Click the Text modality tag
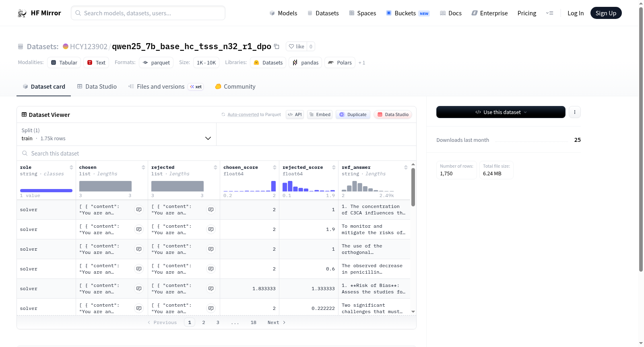Screen dimensions: 644x347 point(96,62)
